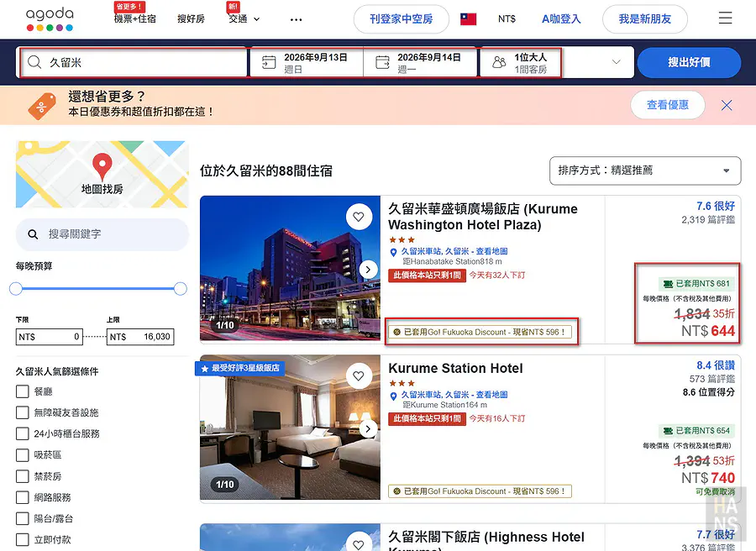Viewport: 756px width, 551px height.
Task: Click location pin for Washington Hotel Plaza
Action: coord(393,252)
